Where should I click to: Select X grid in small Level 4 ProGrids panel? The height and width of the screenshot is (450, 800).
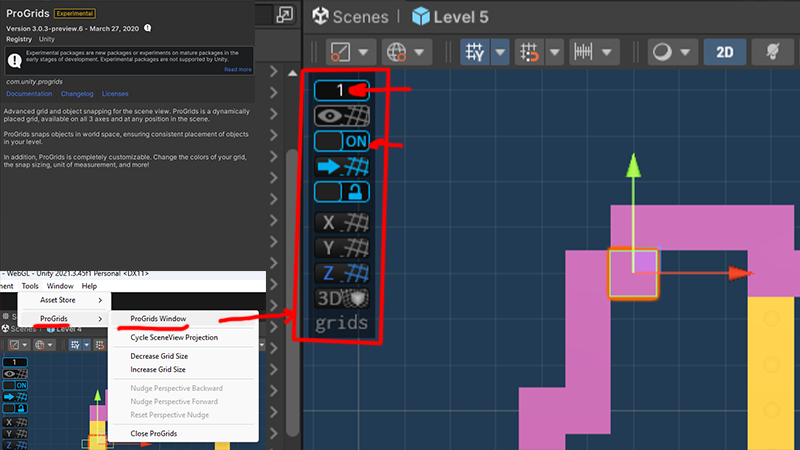[x=15, y=422]
